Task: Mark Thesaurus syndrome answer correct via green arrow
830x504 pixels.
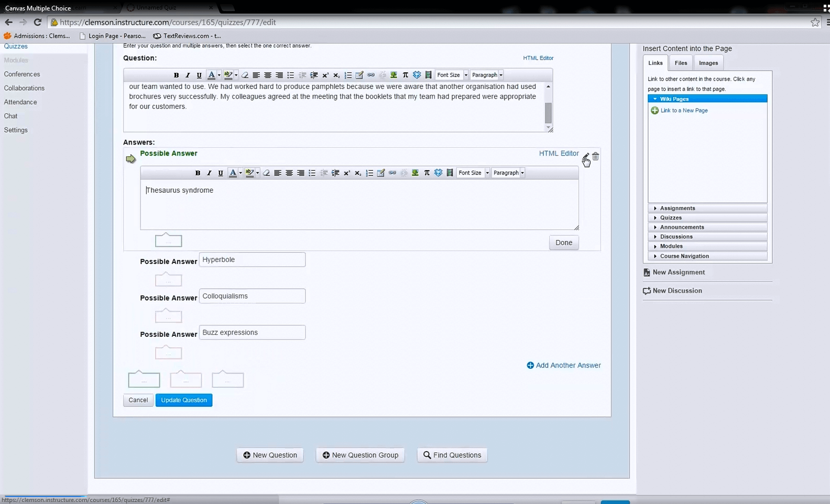Action: click(x=131, y=159)
